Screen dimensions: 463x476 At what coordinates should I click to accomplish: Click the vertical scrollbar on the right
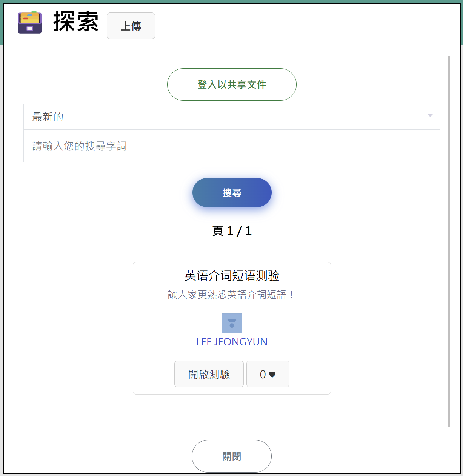coord(449,241)
